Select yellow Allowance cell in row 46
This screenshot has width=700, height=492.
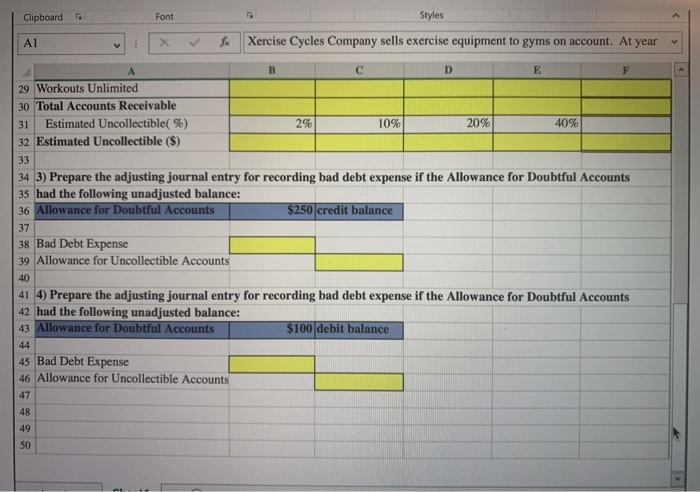coord(359,382)
